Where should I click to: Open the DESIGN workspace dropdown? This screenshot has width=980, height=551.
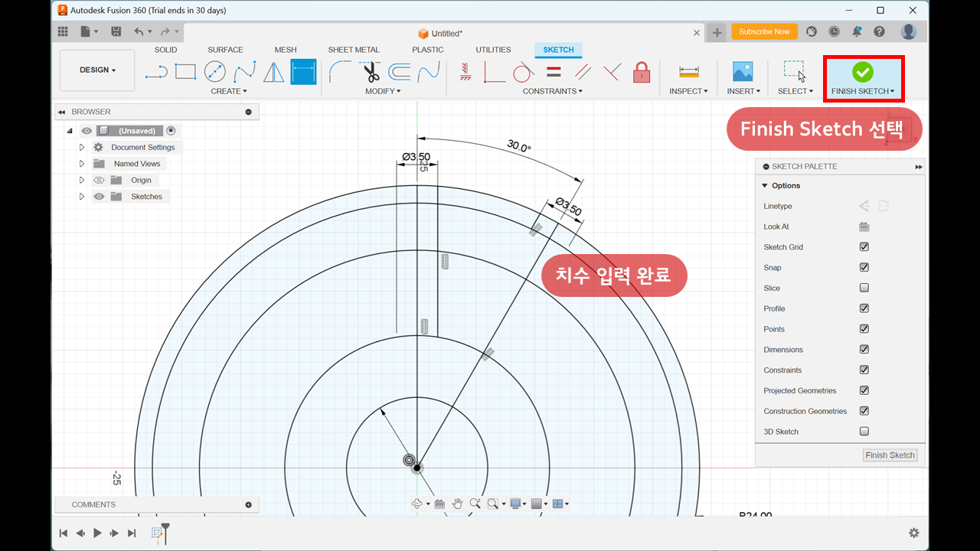[x=97, y=70]
